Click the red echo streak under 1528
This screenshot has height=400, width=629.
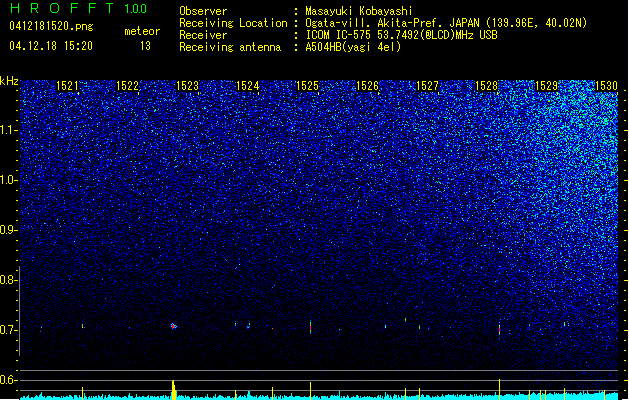[499, 329]
